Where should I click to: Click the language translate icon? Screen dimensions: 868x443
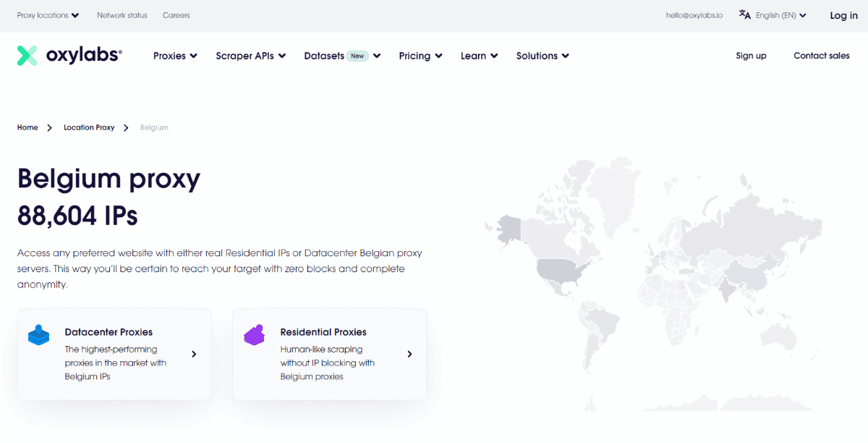pyautogui.click(x=744, y=14)
